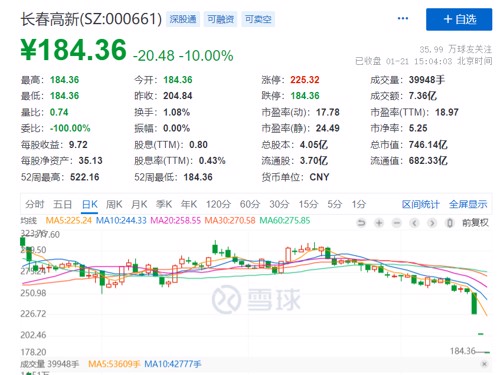This screenshot has width=500, height=375.
Task: Switch to the 分时 chart tab
Action: pyautogui.click(x=34, y=204)
